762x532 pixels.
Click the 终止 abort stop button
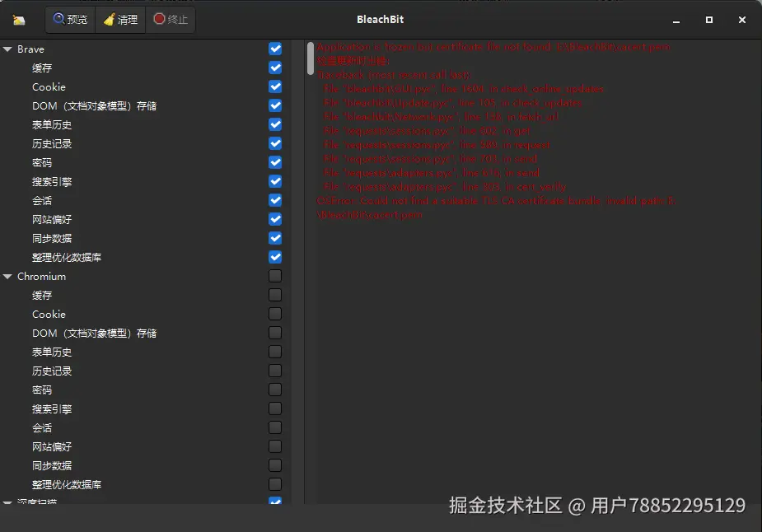point(171,20)
